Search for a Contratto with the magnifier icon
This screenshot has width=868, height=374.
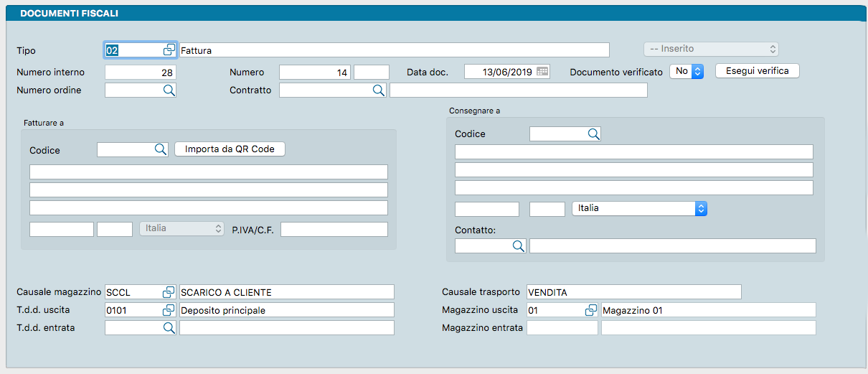tap(378, 90)
